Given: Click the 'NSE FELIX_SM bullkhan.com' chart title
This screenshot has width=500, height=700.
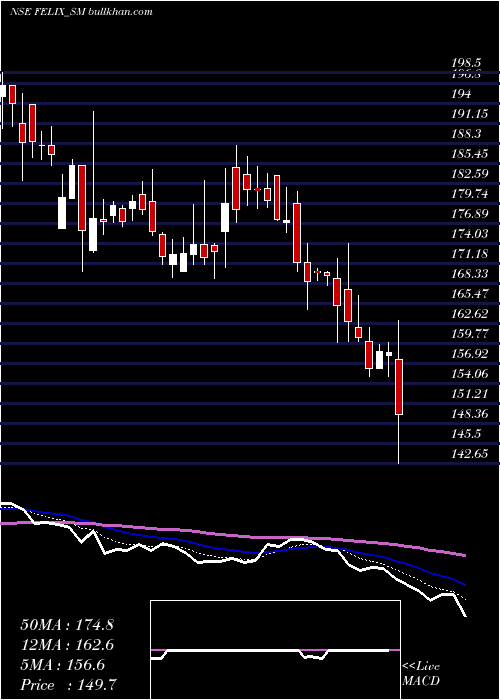Looking at the screenshot, I should coord(81,12).
